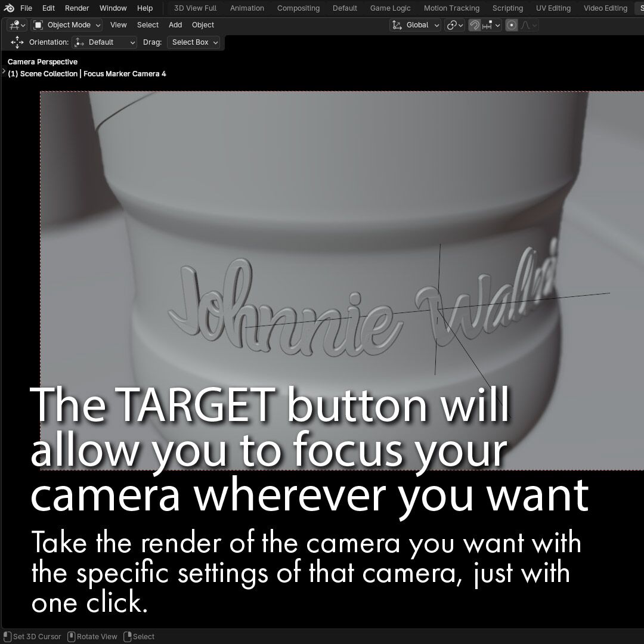The image size is (644, 644).
Task: Open the editor type selector icon
Action: pos(16,25)
